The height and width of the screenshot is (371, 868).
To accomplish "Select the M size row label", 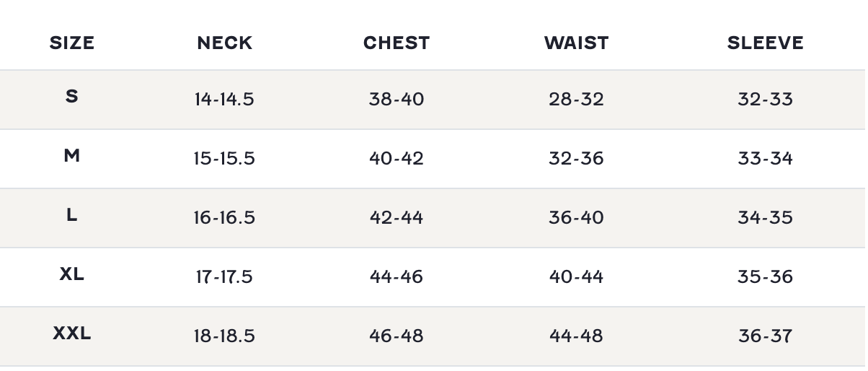I will tap(72, 155).
